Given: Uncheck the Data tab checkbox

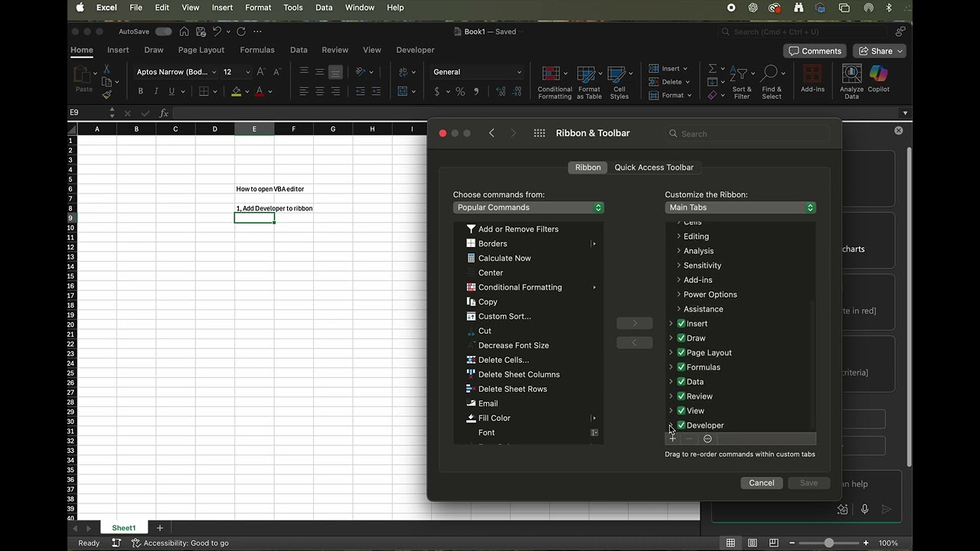Looking at the screenshot, I should tap(681, 382).
